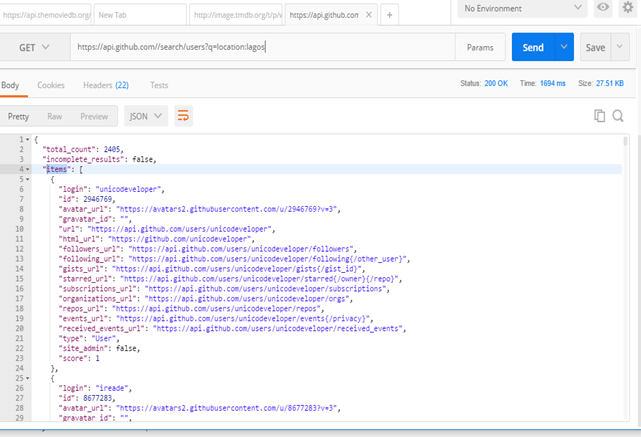Click the starred_url link value

coord(259,279)
